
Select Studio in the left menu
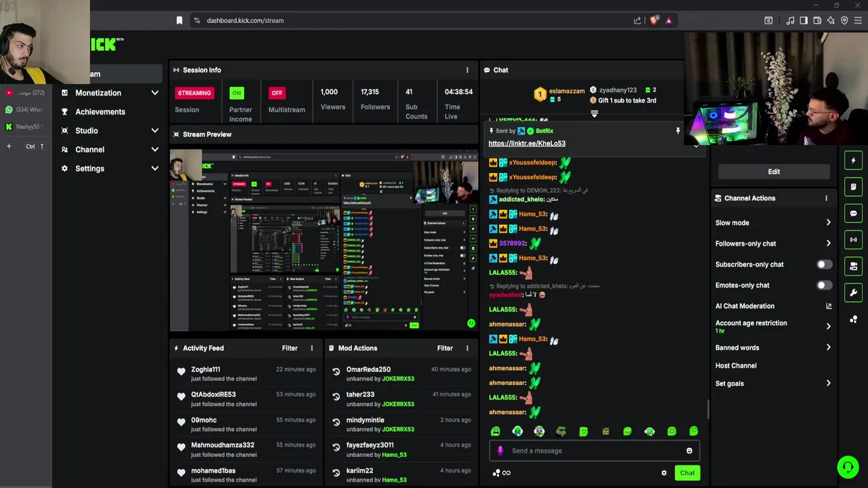(x=87, y=131)
